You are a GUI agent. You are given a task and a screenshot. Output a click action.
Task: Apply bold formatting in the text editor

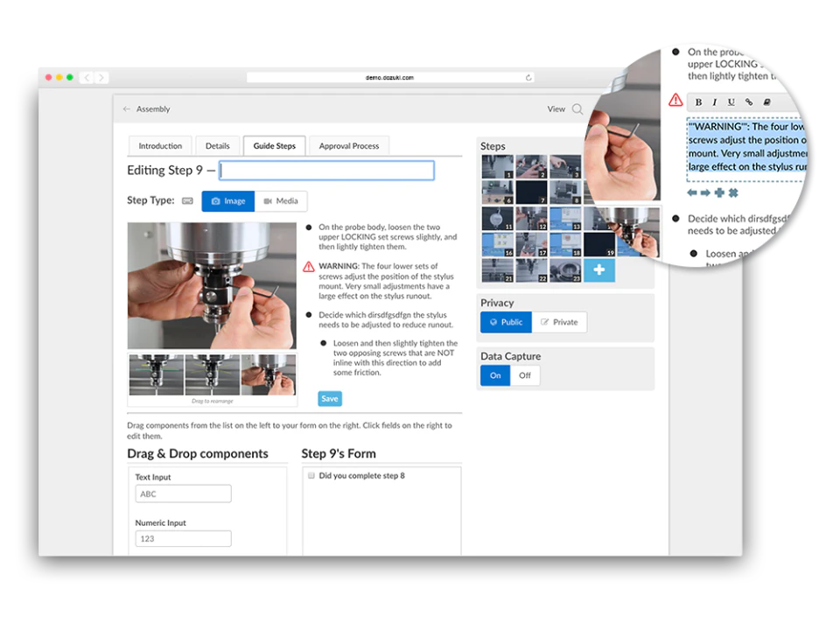tap(698, 102)
